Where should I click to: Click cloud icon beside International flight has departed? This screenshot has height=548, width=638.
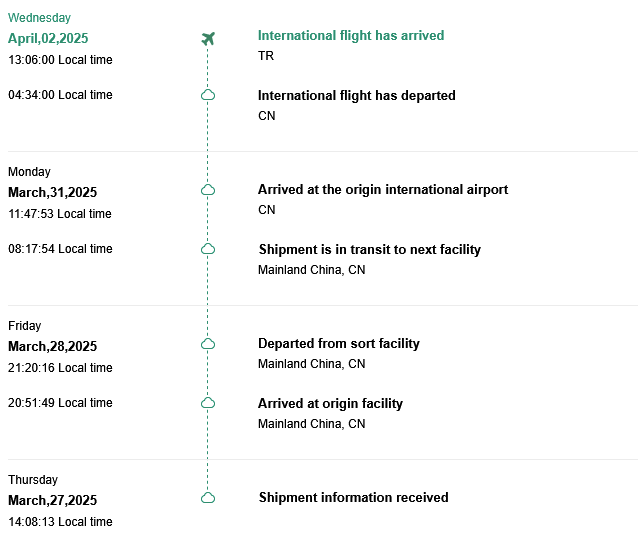[208, 95]
